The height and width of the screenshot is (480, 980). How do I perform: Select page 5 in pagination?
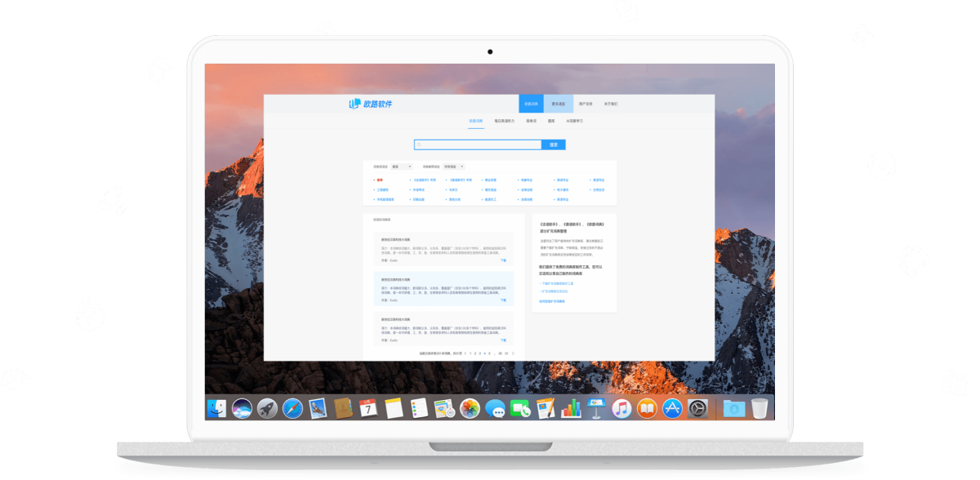click(489, 353)
